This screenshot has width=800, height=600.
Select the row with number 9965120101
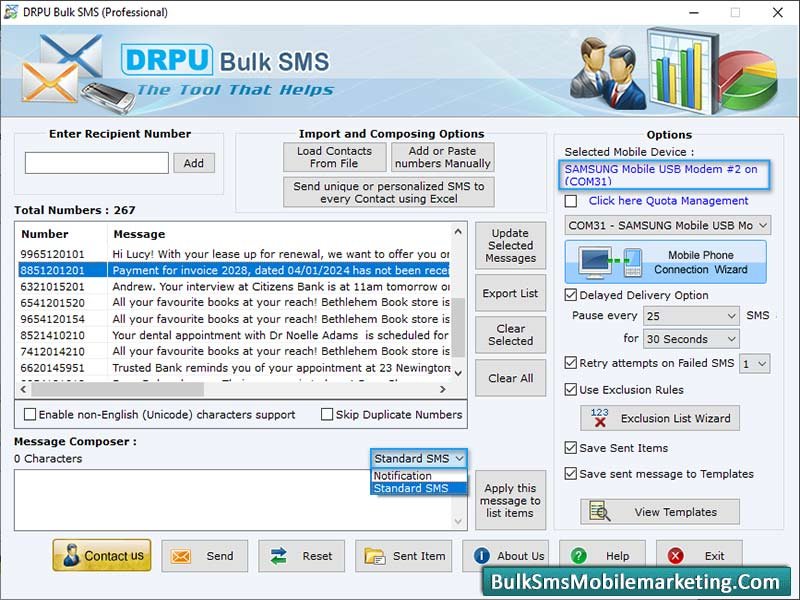tap(235, 254)
